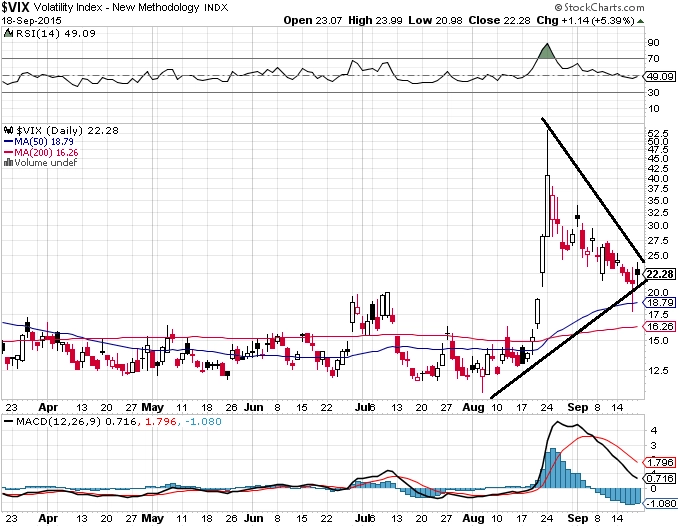The height and width of the screenshot is (530, 678).
Task: Click the 22.28 last price label
Action: pos(660,274)
